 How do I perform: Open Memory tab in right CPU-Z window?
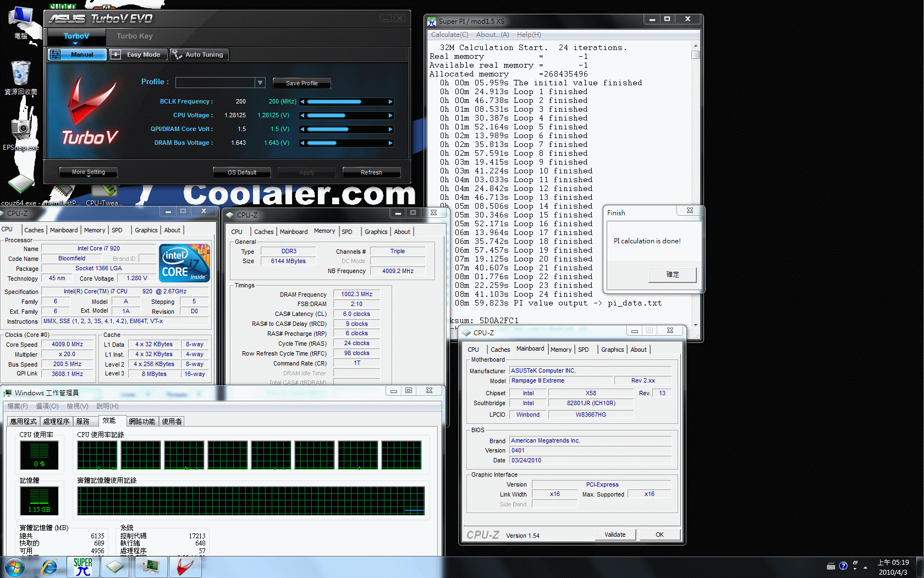(x=561, y=350)
